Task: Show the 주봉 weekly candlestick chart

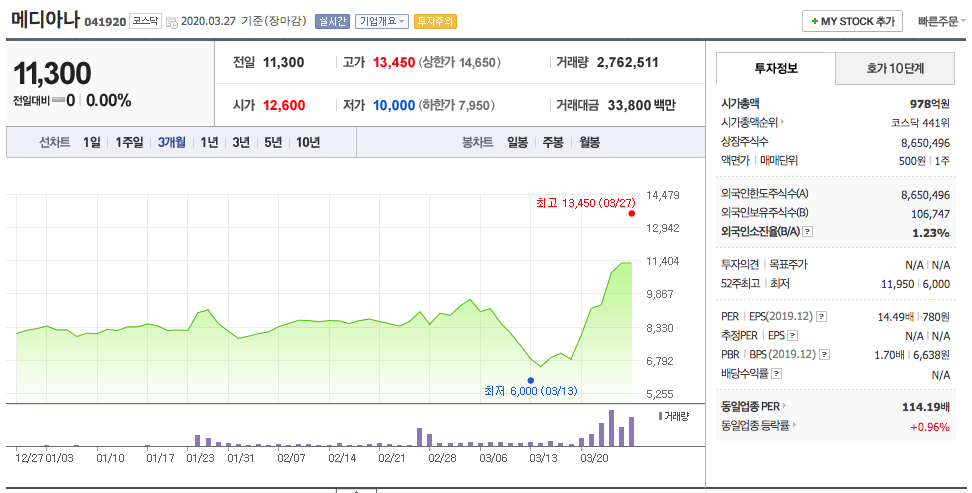Action: point(553,143)
